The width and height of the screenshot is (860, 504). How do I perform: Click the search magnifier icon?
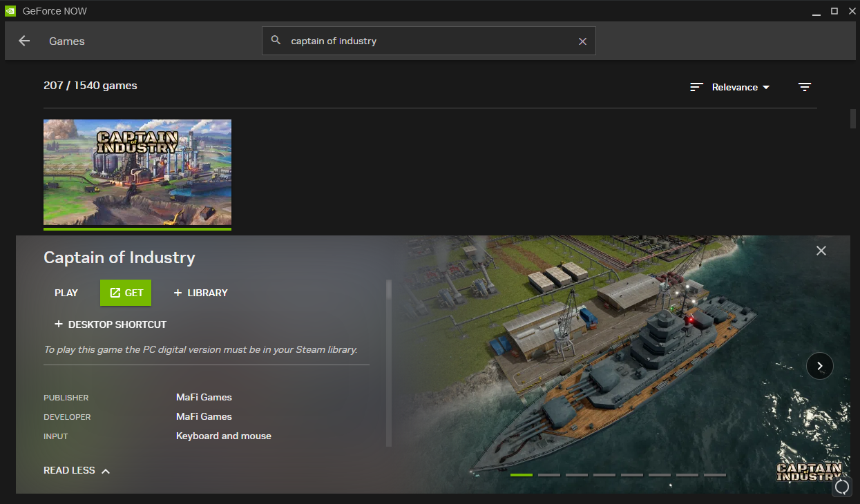point(276,41)
